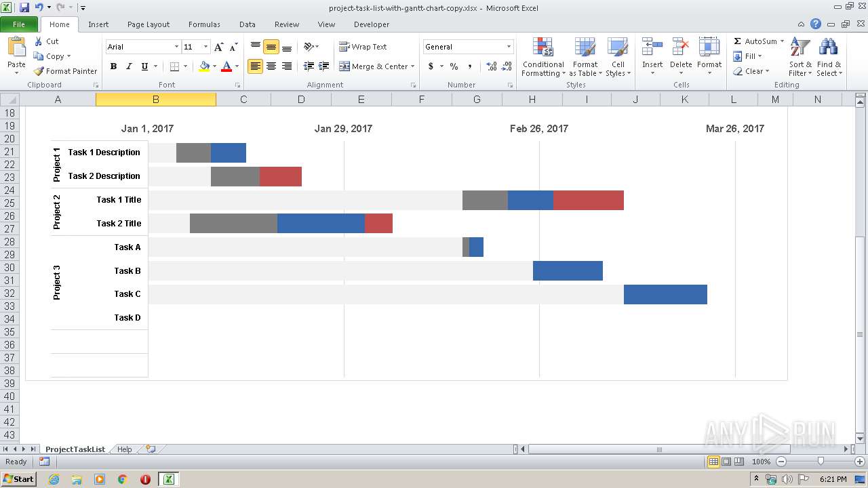Image resolution: width=868 pixels, height=488 pixels.
Task: Toggle Bottom Align
Action: (287, 47)
